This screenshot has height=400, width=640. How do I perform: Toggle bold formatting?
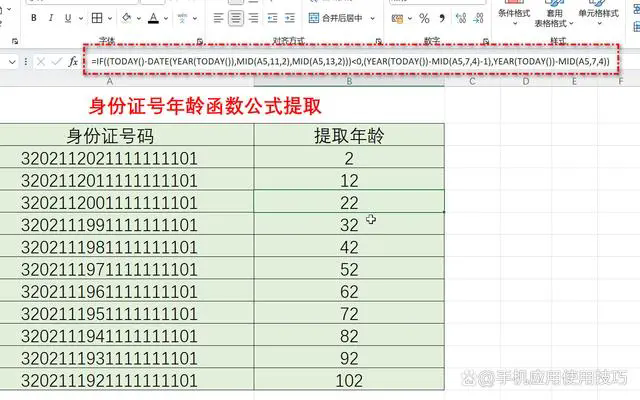34,18
